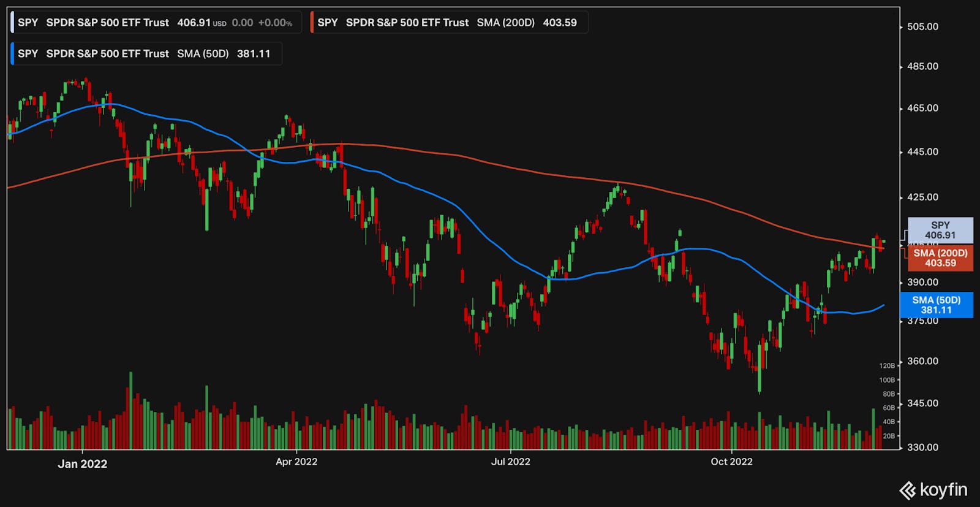Click the 485.00 price axis label
The height and width of the screenshot is (507, 980).
[922, 66]
